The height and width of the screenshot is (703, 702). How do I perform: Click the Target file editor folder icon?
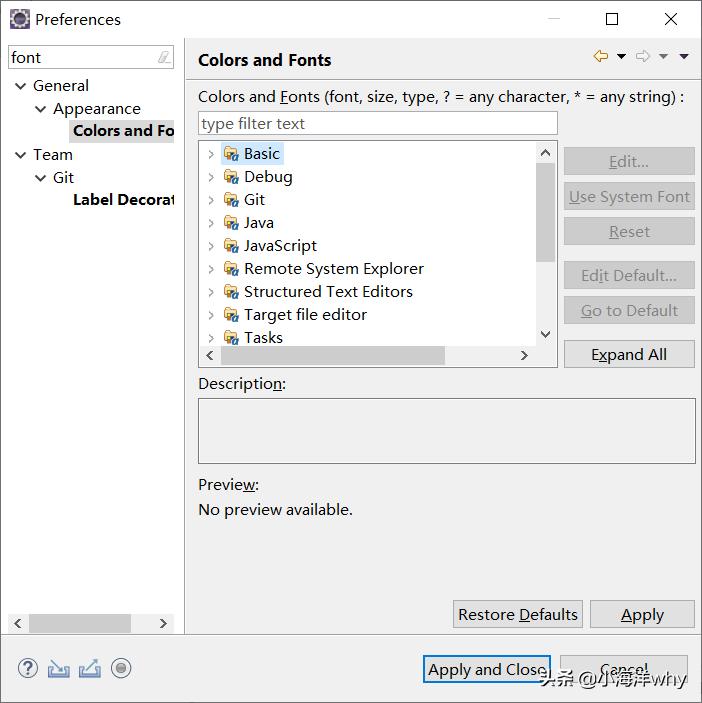pyautogui.click(x=231, y=315)
